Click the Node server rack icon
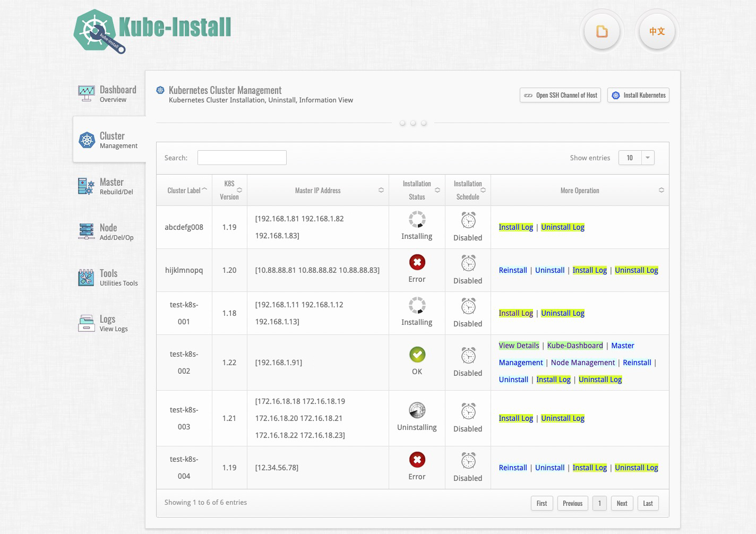Screen dimensions: 756x534 86,231
